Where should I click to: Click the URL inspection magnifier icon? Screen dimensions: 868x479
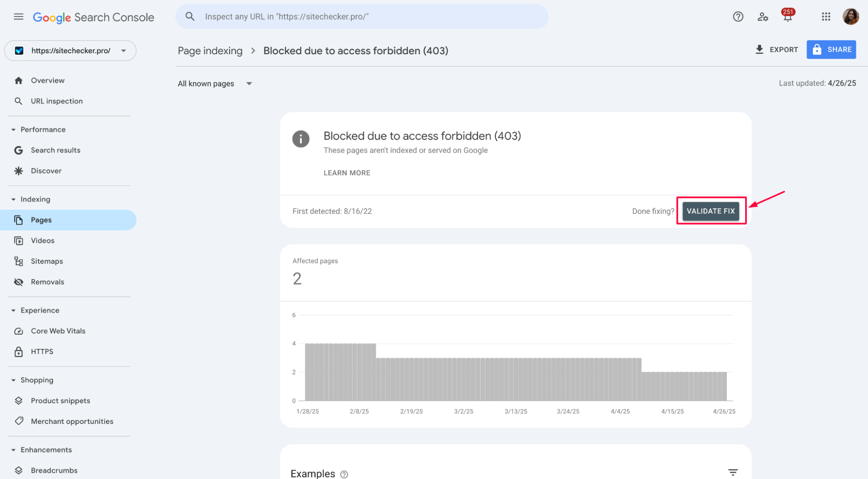click(19, 101)
